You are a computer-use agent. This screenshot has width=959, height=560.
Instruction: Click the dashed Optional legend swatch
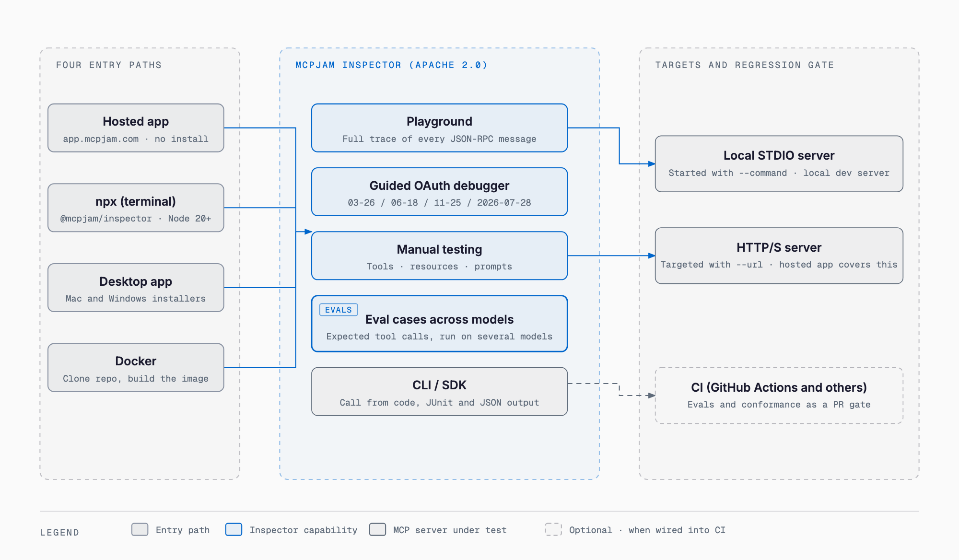[553, 529]
